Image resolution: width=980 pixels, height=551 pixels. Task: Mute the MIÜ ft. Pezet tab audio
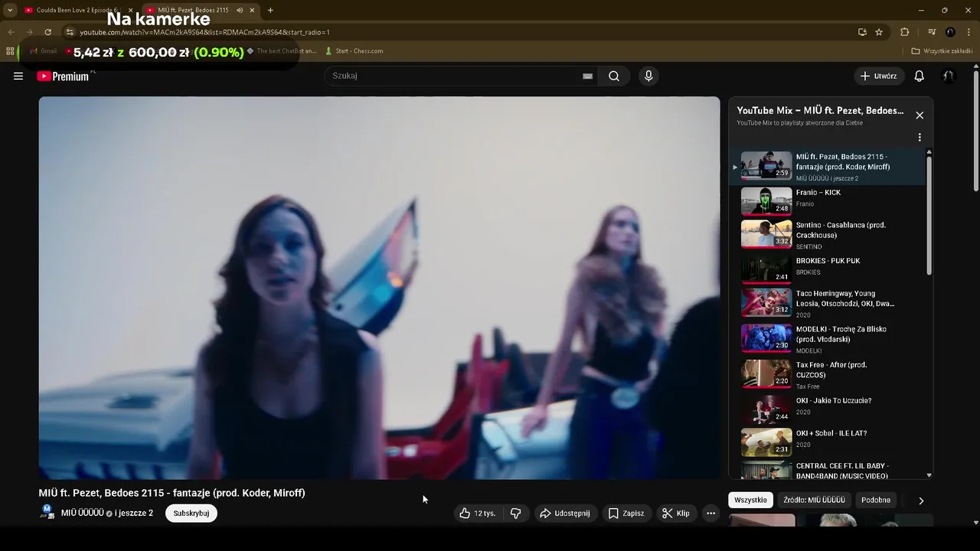pos(240,10)
